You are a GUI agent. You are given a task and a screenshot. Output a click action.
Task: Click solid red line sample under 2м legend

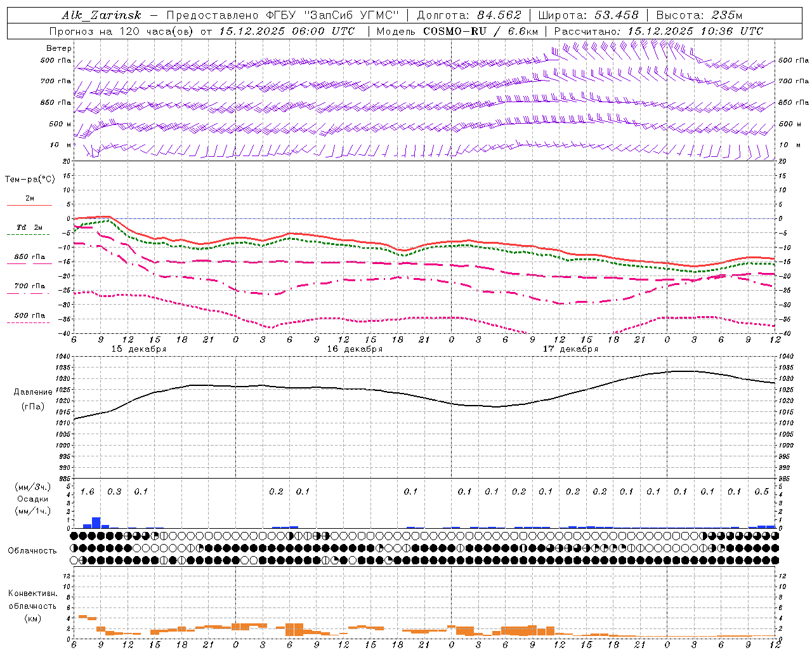(29, 206)
